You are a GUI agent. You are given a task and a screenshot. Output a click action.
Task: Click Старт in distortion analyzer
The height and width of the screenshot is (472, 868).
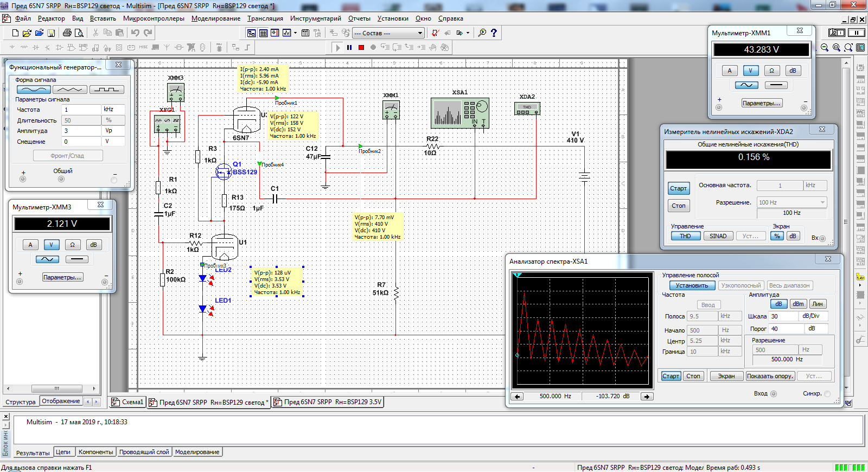(678, 188)
